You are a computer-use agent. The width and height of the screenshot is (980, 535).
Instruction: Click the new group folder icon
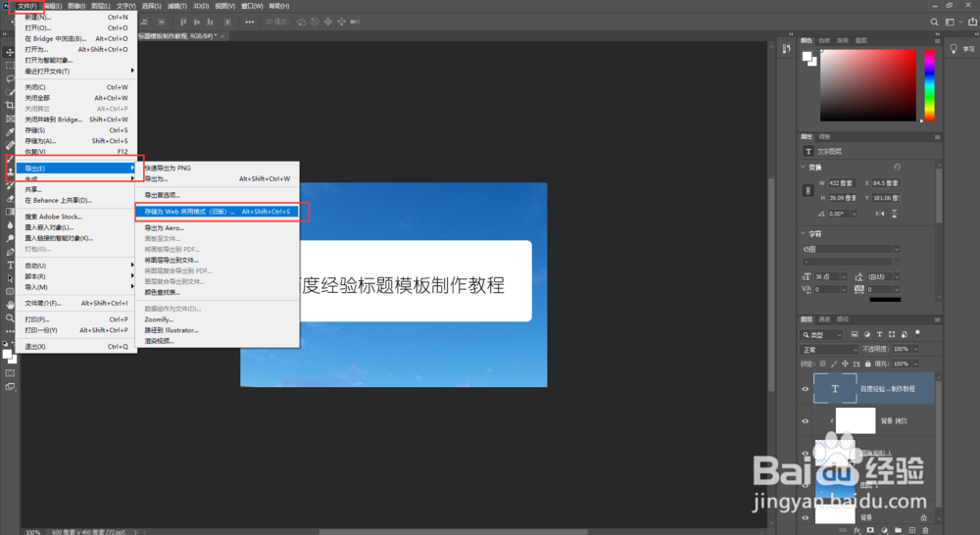tap(898, 530)
